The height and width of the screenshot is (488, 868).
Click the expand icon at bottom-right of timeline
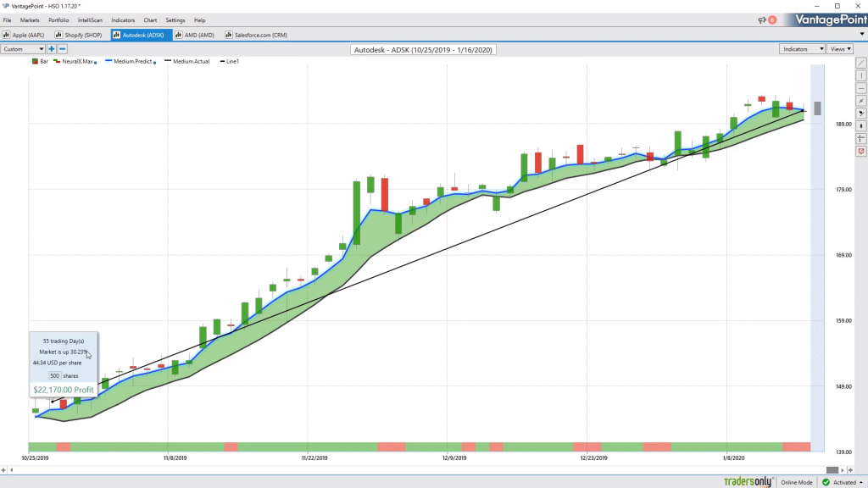pyautogui.click(x=851, y=470)
